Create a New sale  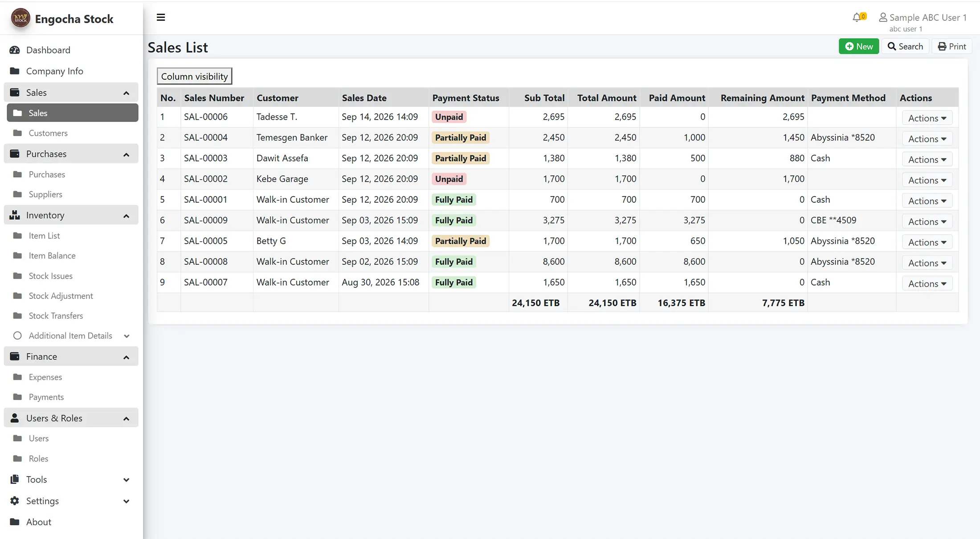[x=858, y=46]
